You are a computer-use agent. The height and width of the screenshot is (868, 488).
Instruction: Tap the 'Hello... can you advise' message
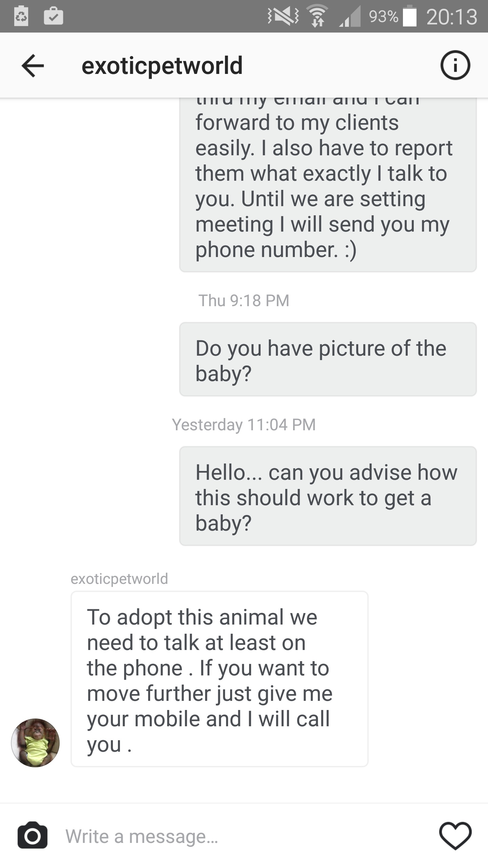click(328, 496)
